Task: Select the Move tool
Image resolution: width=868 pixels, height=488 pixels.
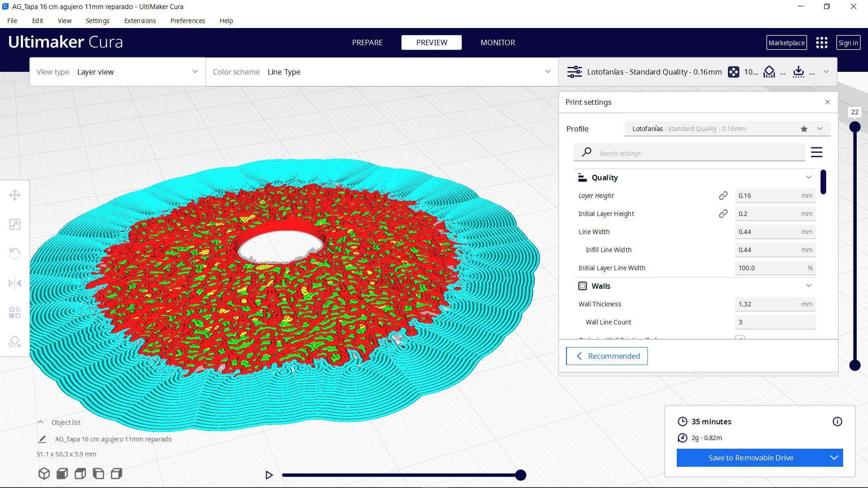Action: point(15,195)
